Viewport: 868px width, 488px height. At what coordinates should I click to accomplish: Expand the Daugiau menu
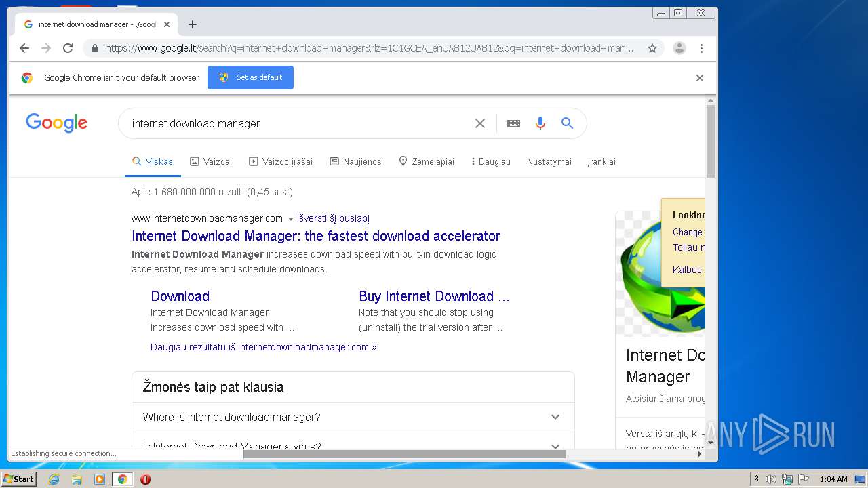(491, 161)
